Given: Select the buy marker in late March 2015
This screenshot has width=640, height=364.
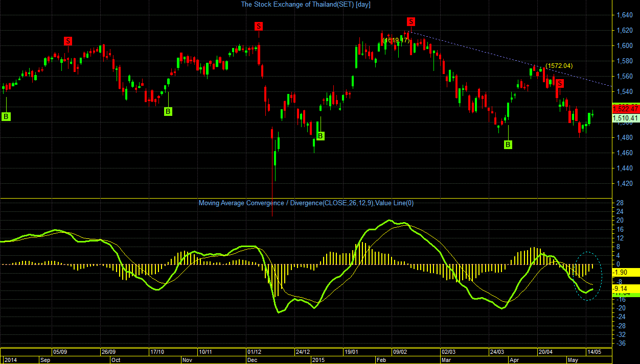Looking at the screenshot, I should pos(508,145).
